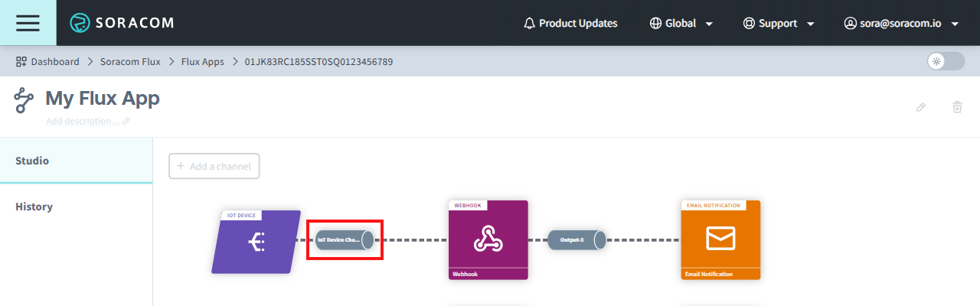Select the Webhook action node
The image size is (980, 306).
[x=488, y=240]
